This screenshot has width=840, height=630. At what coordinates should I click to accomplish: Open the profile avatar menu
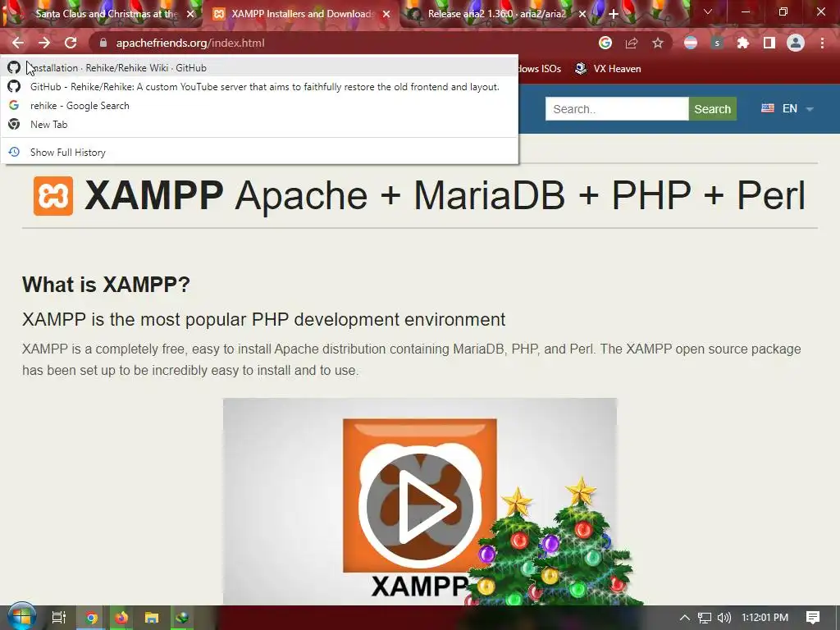pyautogui.click(x=796, y=43)
